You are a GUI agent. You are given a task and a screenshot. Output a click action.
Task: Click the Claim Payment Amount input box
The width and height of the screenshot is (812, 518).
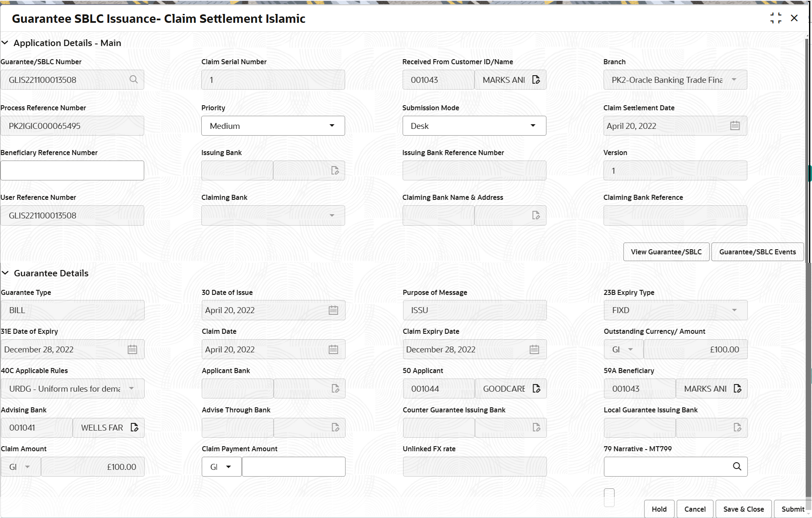(x=294, y=467)
